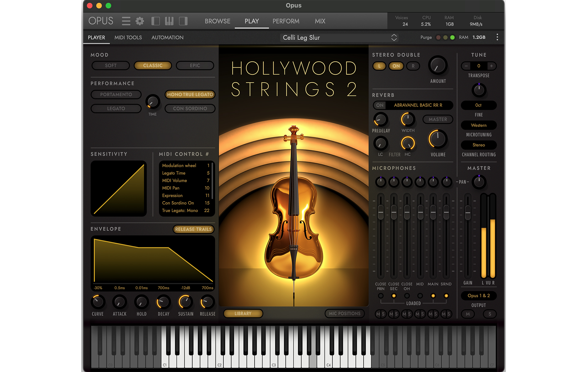The width and height of the screenshot is (588, 372).
Task: Click the envelope Hold knob
Action: click(141, 302)
